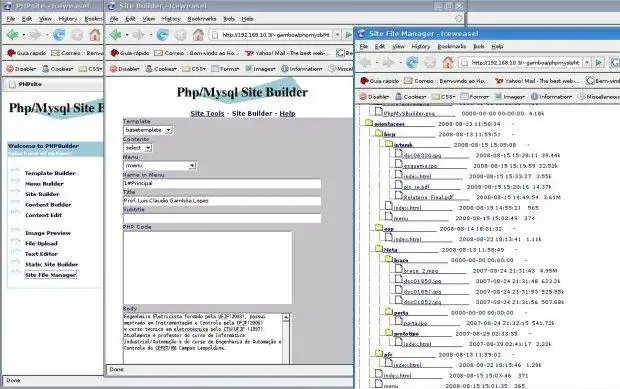Click Back arrow in Site File Manager window
This screenshot has width=620, height=389.
point(365,62)
